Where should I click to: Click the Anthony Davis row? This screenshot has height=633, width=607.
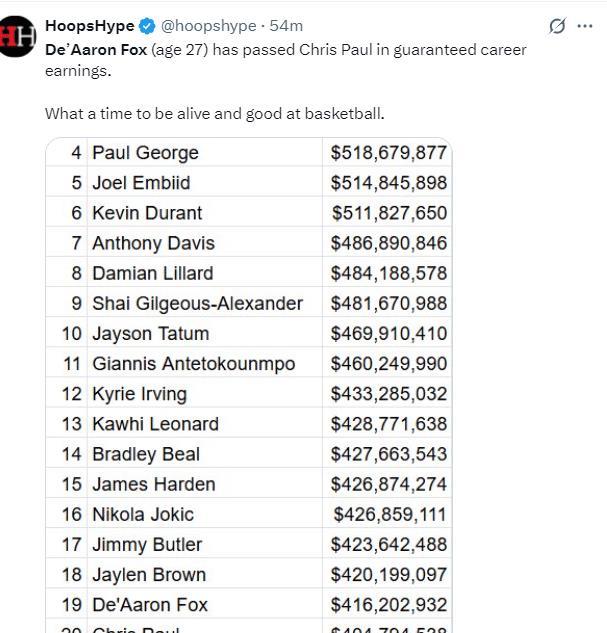tap(249, 243)
